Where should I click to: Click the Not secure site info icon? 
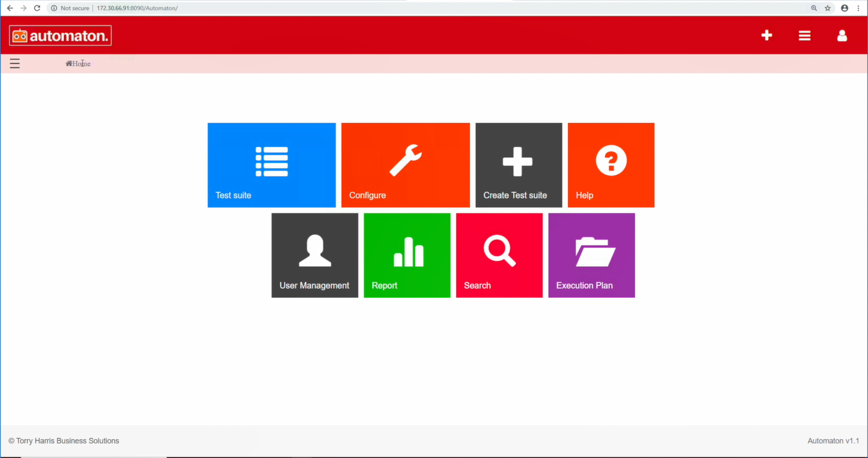[54, 8]
